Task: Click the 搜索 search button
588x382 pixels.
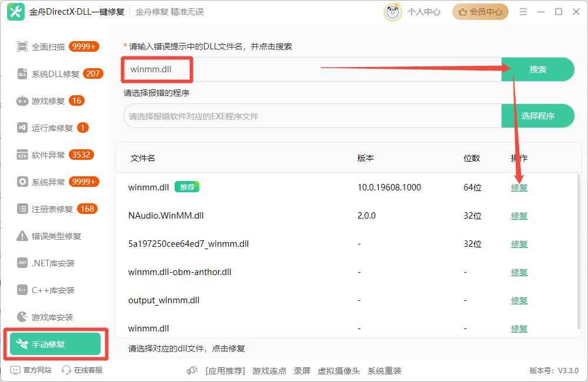Action: tap(537, 69)
